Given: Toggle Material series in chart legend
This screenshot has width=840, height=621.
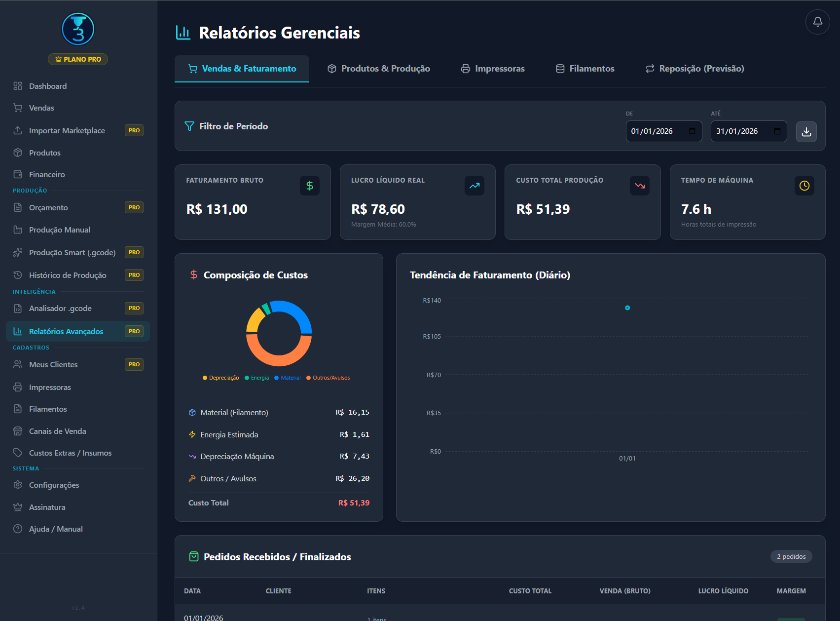Looking at the screenshot, I should tap(287, 378).
